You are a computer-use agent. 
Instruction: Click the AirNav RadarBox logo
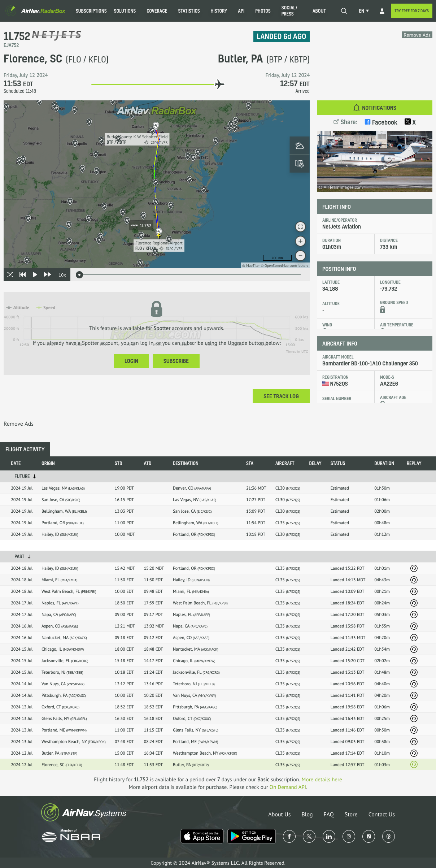click(x=35, y=11)
